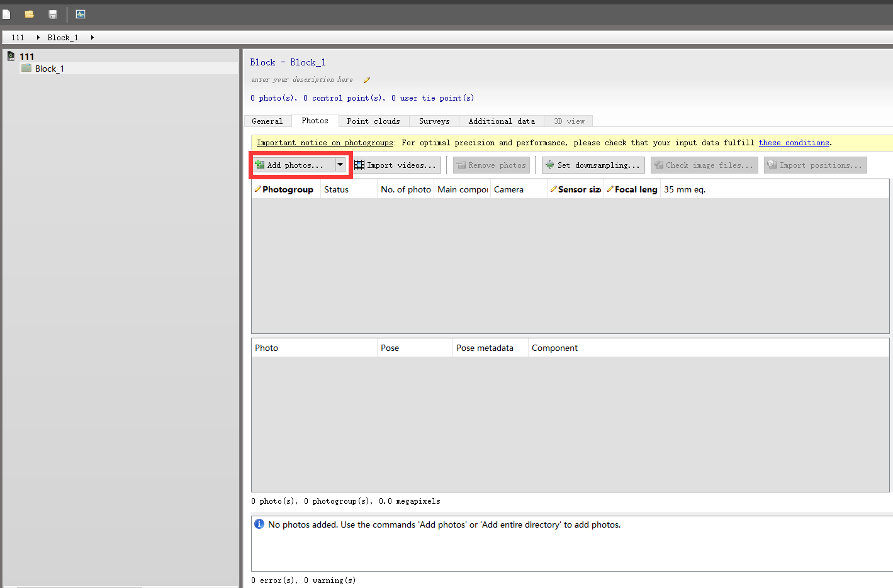This screenshot has width=893, height=588.
Task: Select Block_1 in the project tree
Action: click(x=49, y=69)
